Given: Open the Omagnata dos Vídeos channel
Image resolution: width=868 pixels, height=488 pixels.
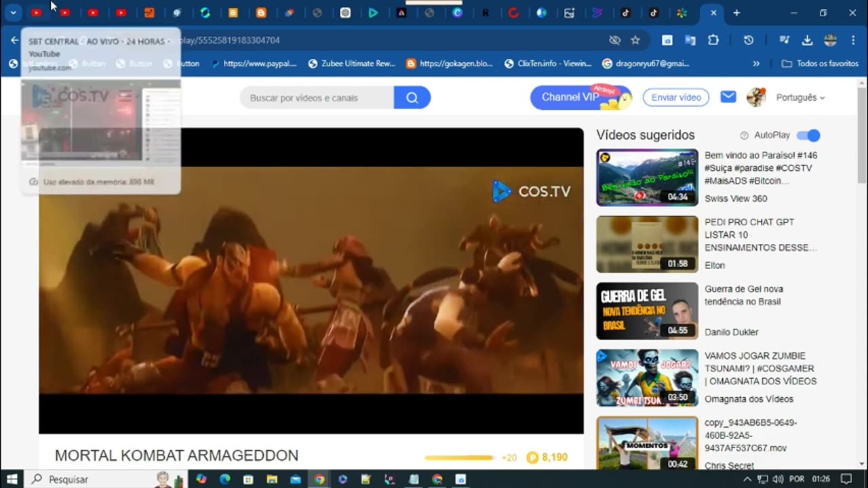Looking at the screenshot, I should (x=749, y=399).
